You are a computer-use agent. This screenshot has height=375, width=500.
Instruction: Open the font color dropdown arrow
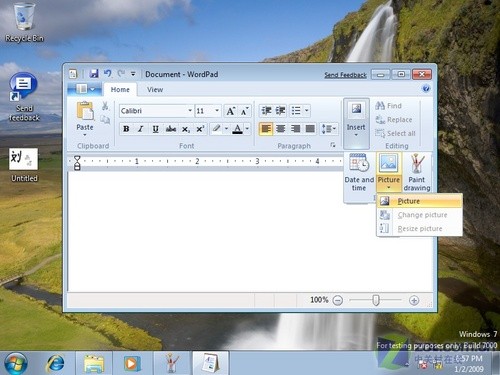point(247,129)
